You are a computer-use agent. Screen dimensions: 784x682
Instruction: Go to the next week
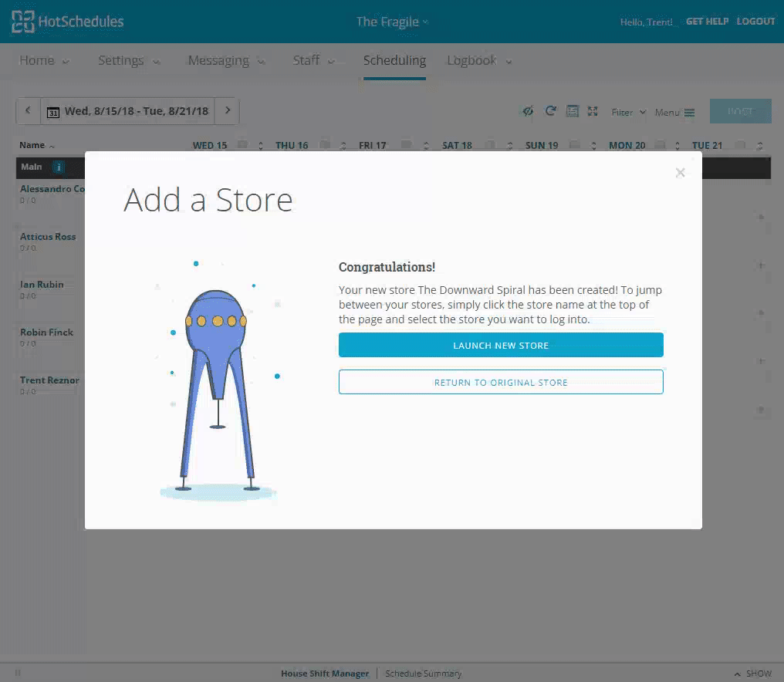228,110
